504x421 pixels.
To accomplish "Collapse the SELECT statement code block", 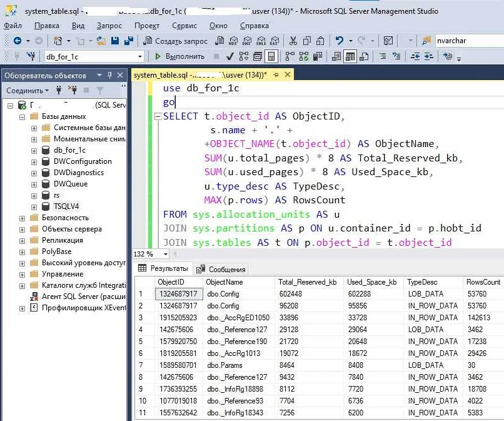I will click(158, 116).
